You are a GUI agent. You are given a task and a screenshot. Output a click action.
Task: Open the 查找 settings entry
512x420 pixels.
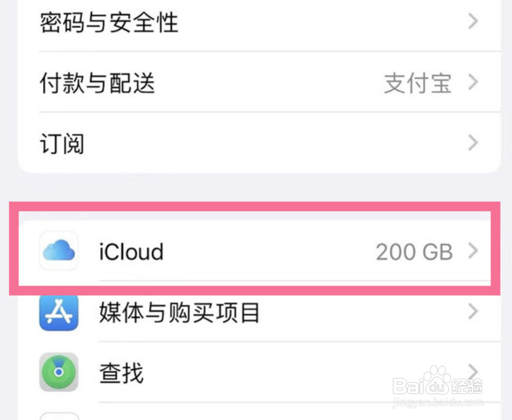pos(121,373)
